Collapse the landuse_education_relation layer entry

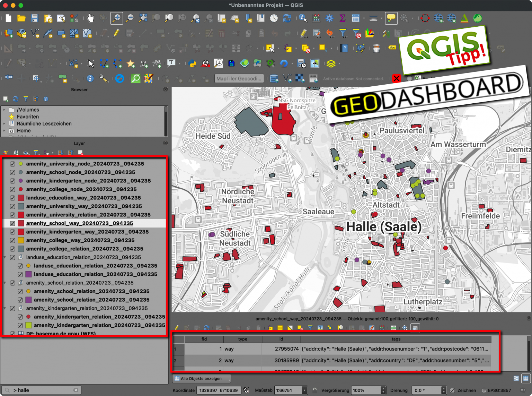[5, 257]
